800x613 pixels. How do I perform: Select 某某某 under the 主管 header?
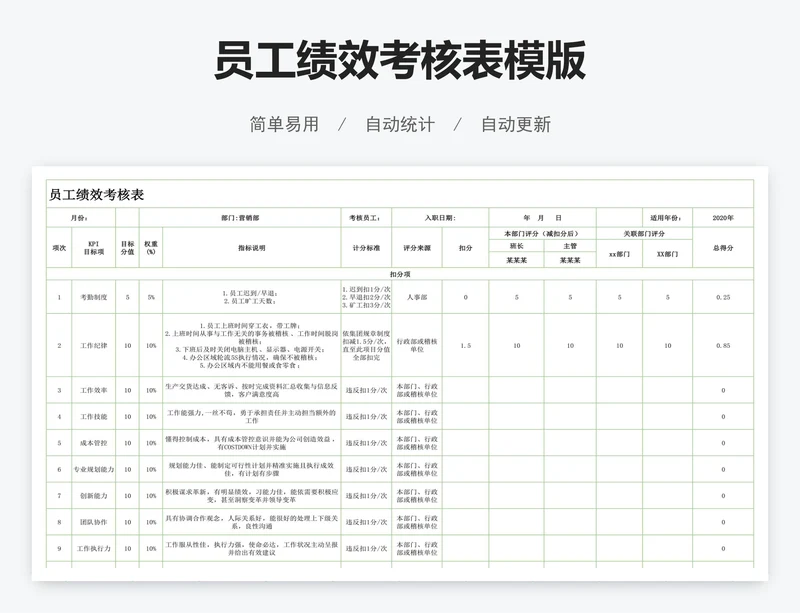click(570, 260)
